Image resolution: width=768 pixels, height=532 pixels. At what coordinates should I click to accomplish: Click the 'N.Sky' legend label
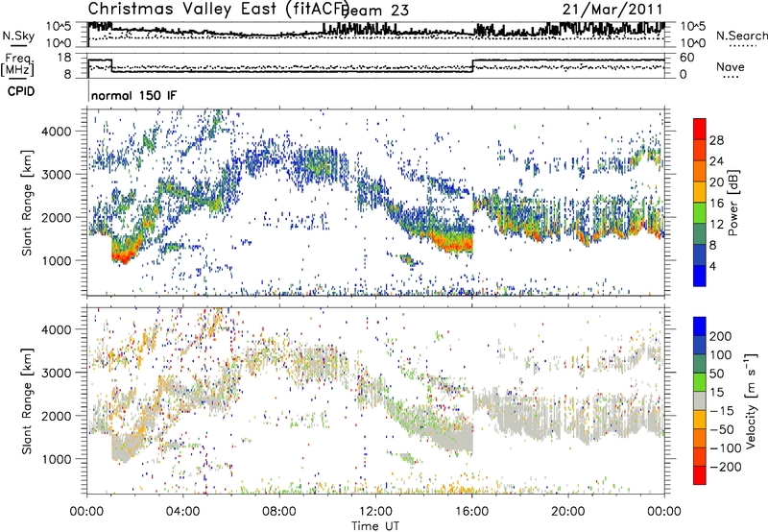click(x=18, y=36)
